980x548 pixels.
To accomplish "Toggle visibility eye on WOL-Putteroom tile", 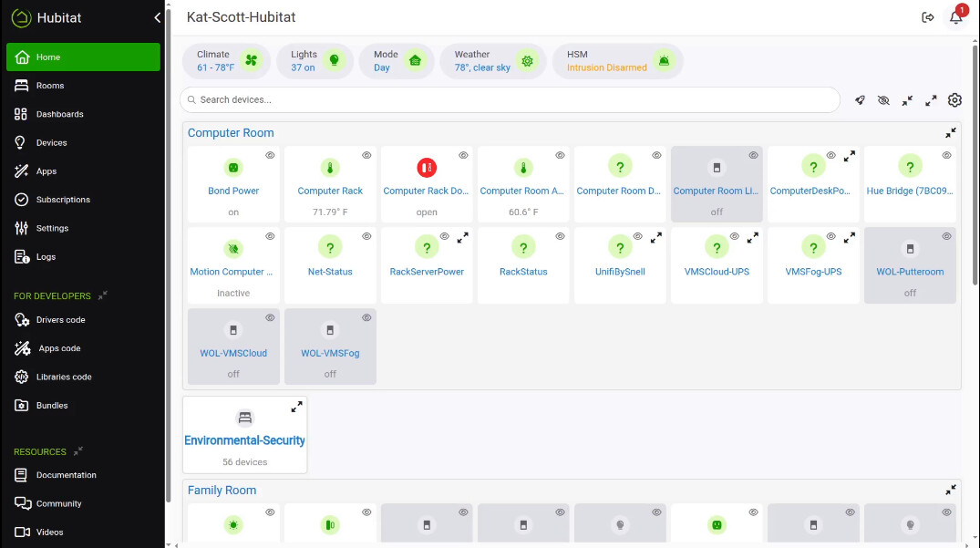I will [x=946, y=236].
